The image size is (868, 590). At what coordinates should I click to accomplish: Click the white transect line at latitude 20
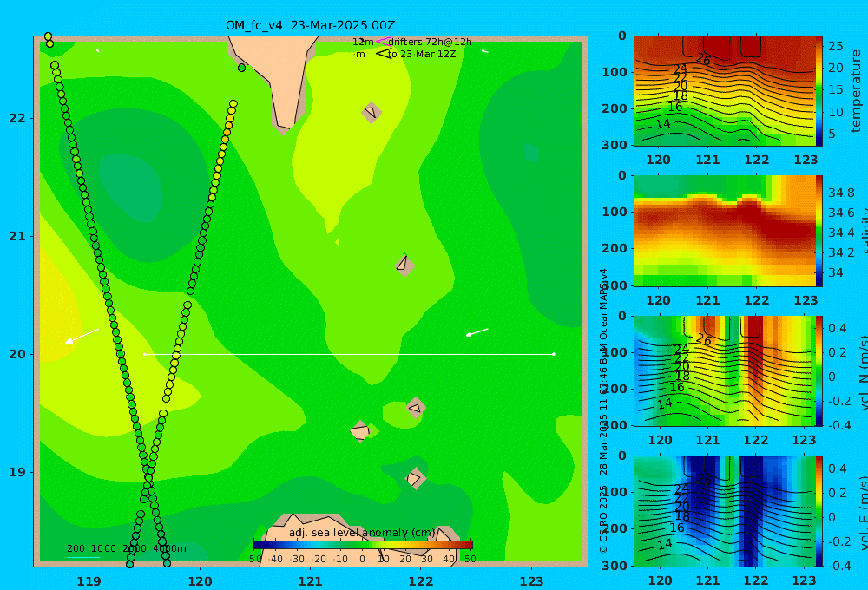(x=349, y=354)
